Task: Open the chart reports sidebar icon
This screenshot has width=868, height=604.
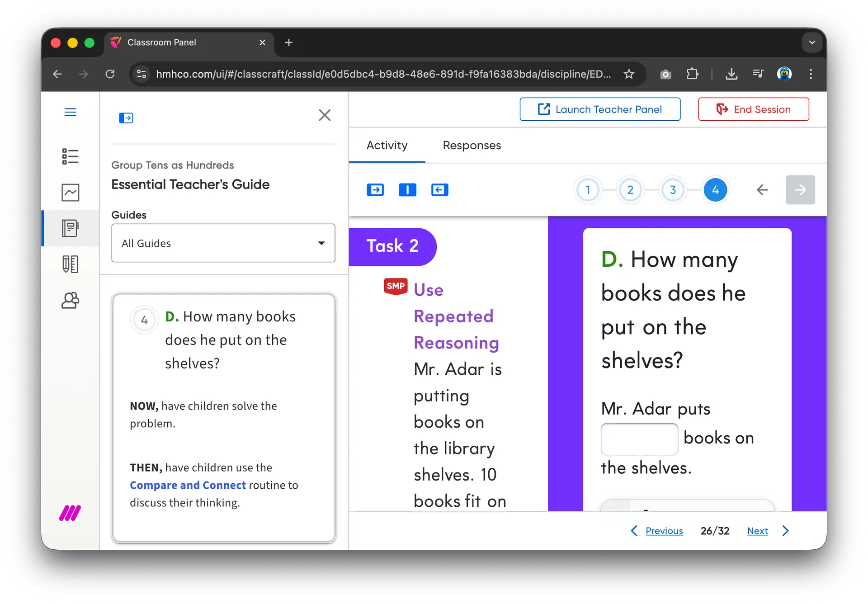Action: (x=70, y=192)
